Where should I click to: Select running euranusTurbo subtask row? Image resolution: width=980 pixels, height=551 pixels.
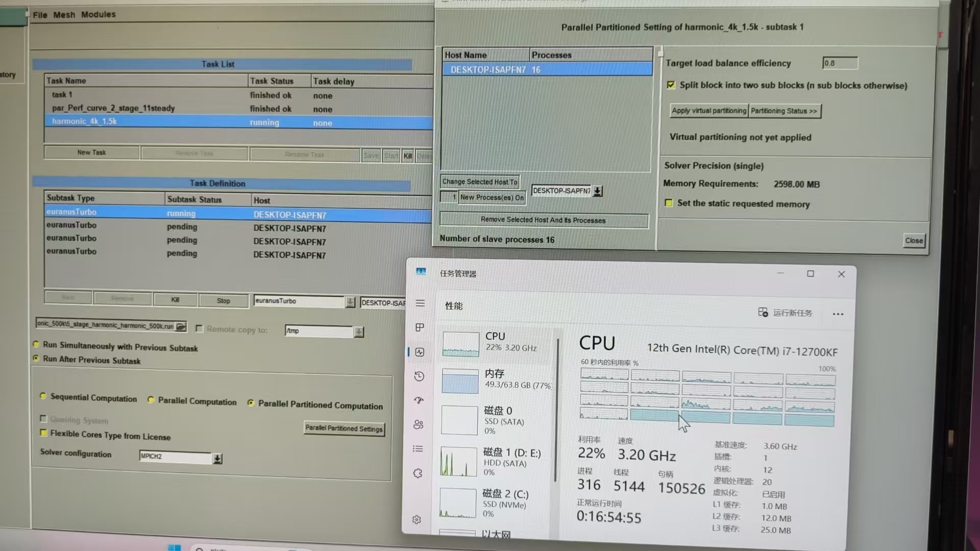[x=238, y=213]
